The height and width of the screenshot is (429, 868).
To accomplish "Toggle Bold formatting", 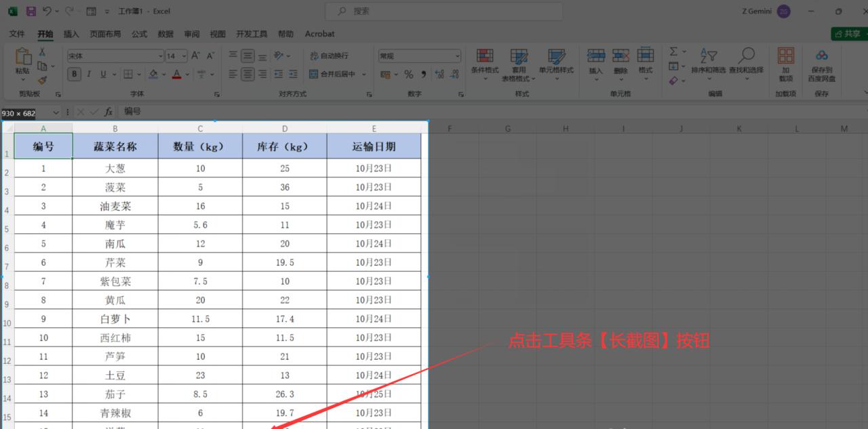I will [75, 75].
